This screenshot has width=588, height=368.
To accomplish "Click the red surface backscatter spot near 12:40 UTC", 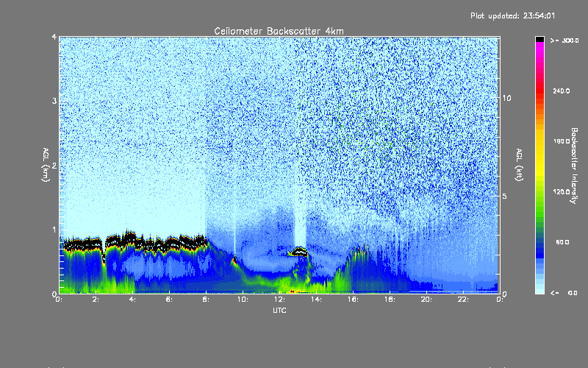I will (293, 291).
